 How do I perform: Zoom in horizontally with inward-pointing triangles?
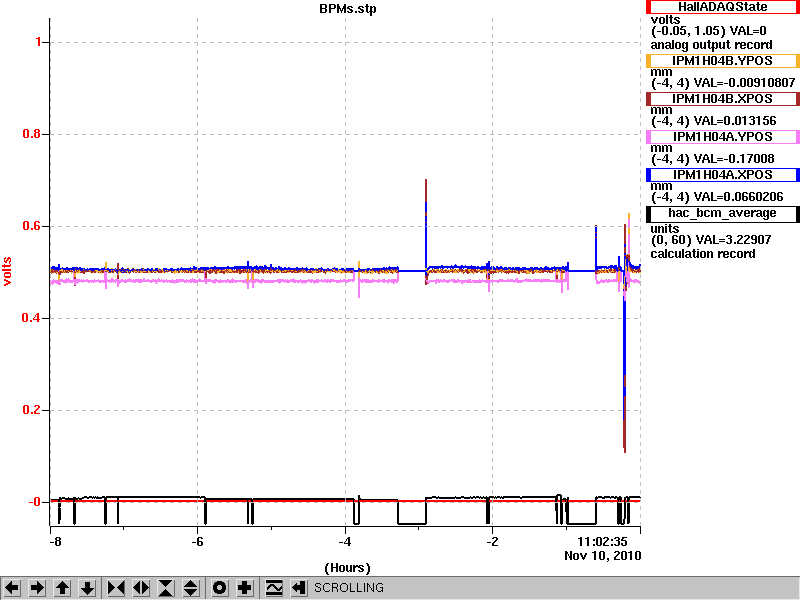116,588
